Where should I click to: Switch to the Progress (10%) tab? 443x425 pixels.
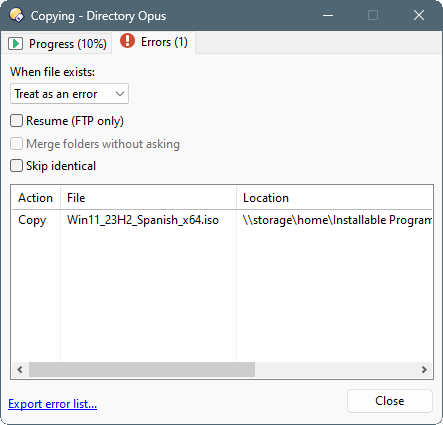[x=57, y=43]
